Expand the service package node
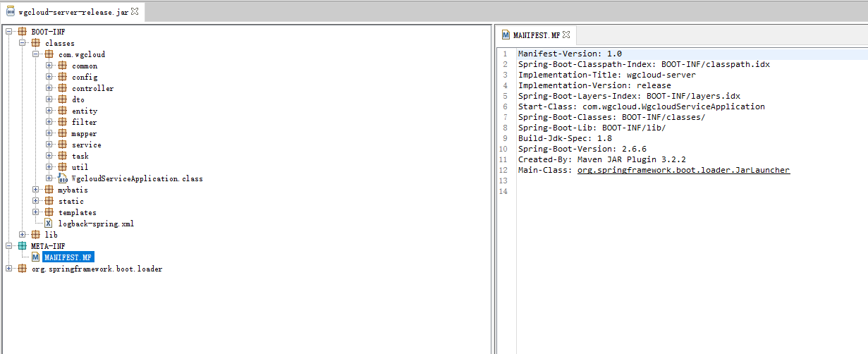Image resolution: width=868 pixels, height=354 pixels. point(49,145)
